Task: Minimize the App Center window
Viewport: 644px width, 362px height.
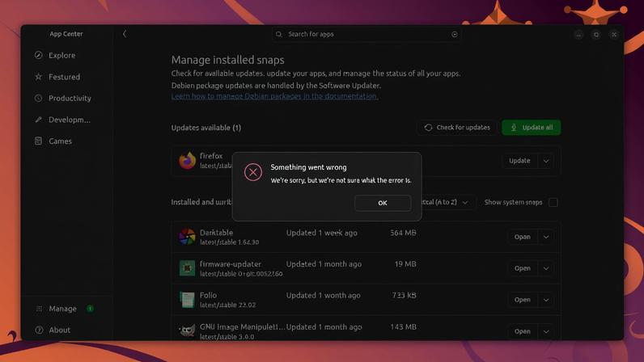Action: coord(578,35)
